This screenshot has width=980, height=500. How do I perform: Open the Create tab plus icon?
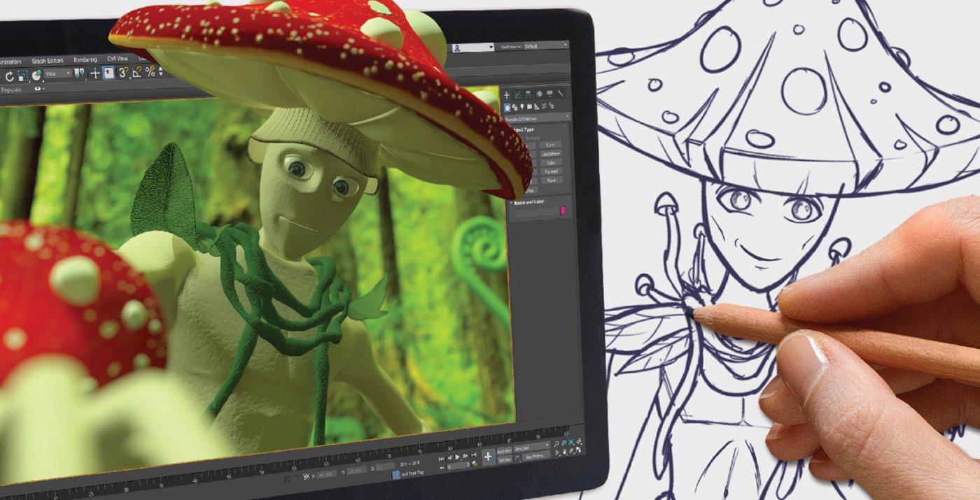point(507,96)
